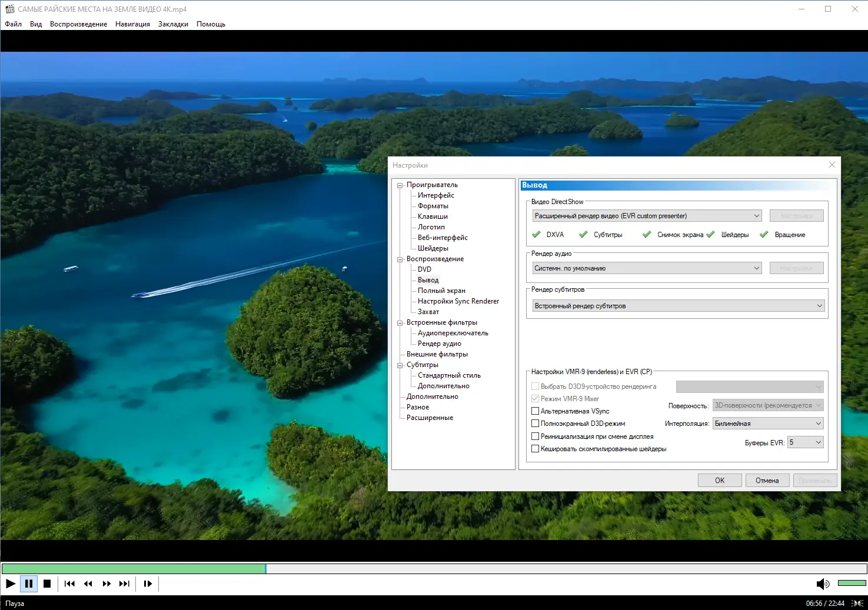Skip to the previous file

pos(69,584)
